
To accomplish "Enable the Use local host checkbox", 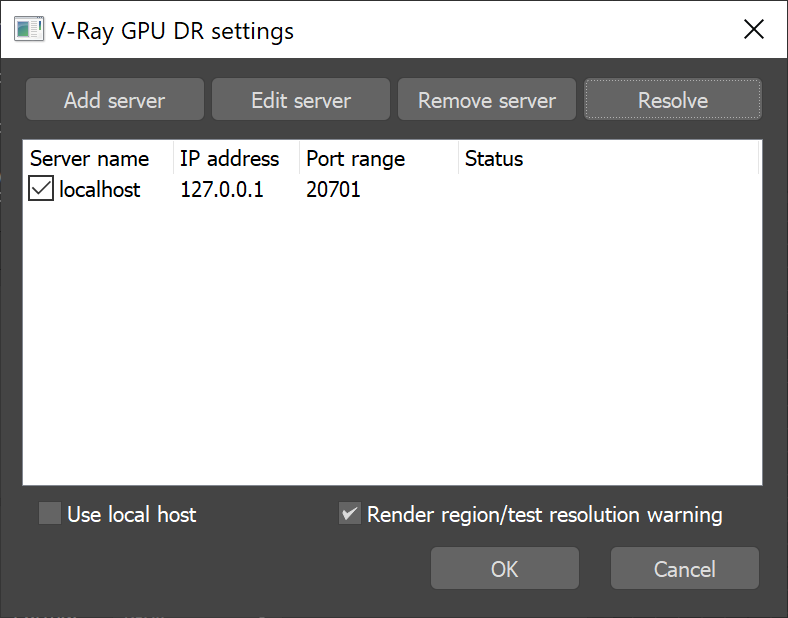I will tap(50, 513).
